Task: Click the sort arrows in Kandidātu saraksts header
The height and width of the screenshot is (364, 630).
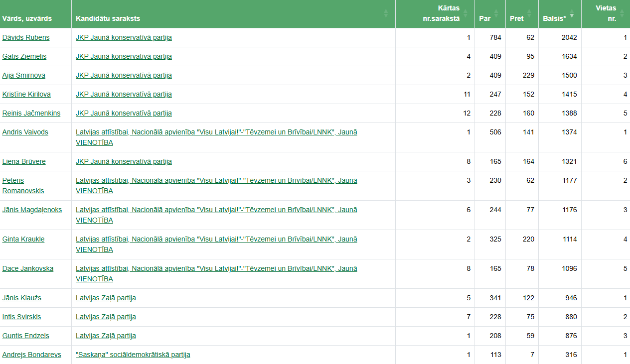Action: 386,13
